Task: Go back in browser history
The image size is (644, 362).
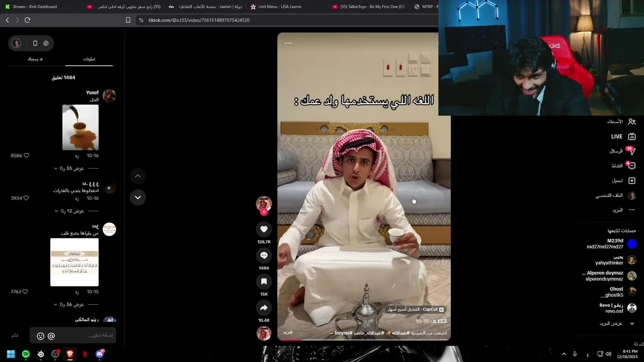Action: tap(7, 20)
